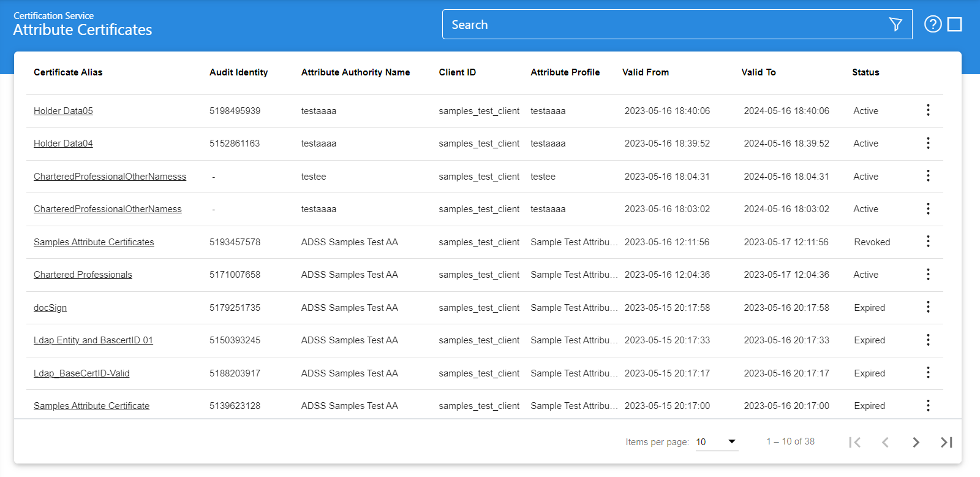980x477 pixels.
Task: Open the Samples Attribute Certificate link
Action: pyautogui.click(x=91, y=406)
